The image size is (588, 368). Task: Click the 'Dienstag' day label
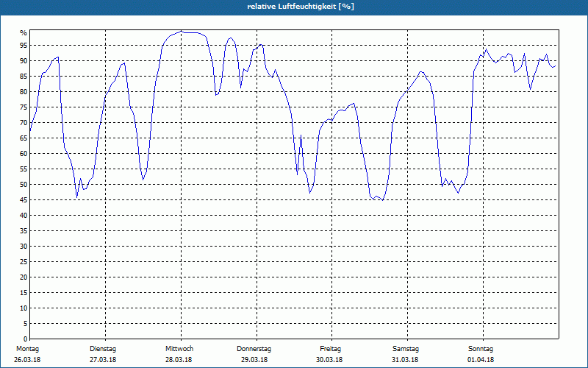[x=103, y=349]
